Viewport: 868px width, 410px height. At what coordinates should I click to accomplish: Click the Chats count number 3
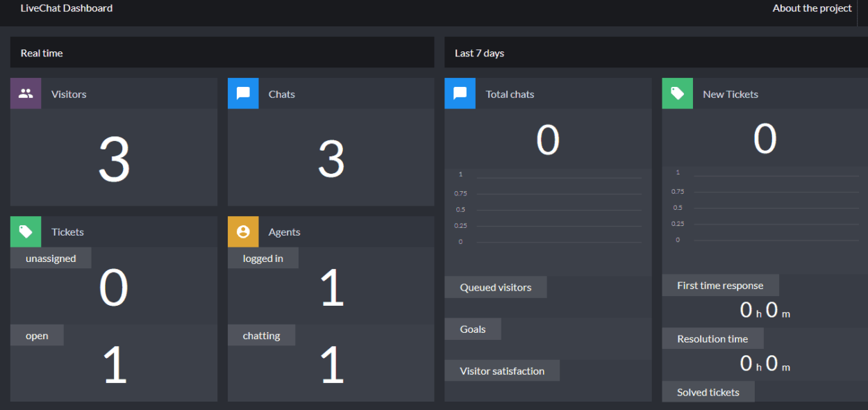pos(331,159)
